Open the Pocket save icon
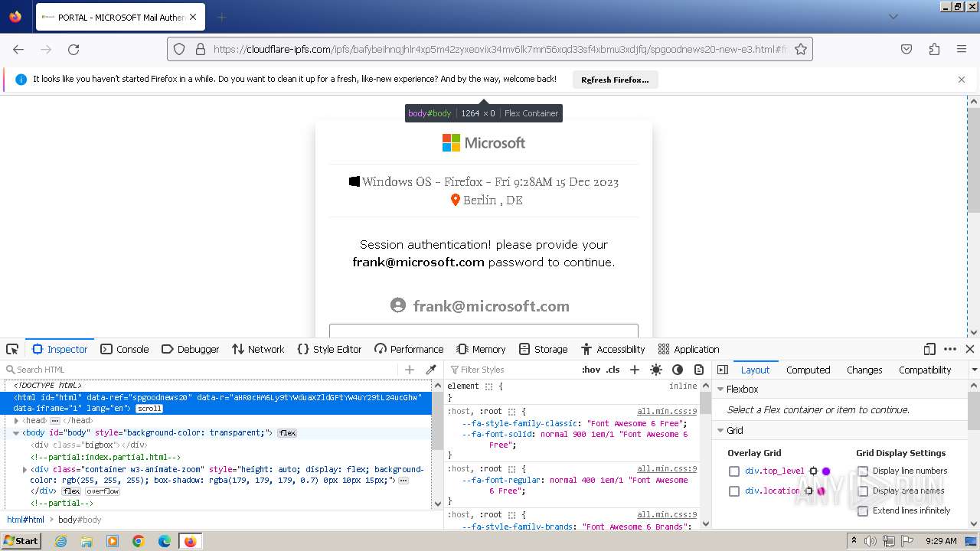 (x=906, y=49)
